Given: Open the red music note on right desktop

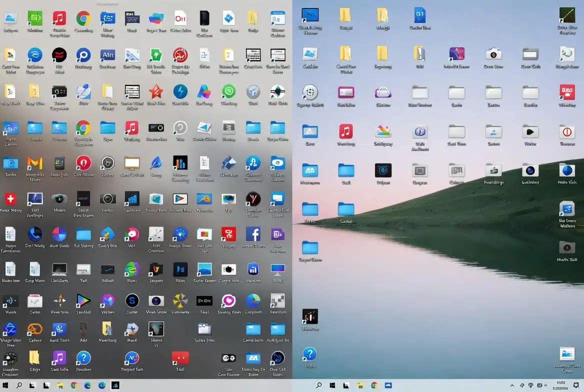Looking at the screenshot, I should [x=346, y=131].
